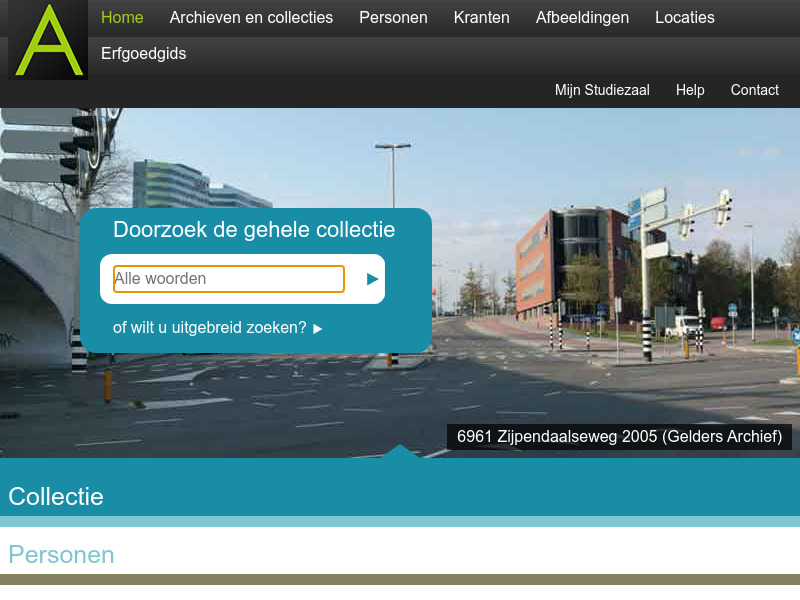Viewport: 800px width, 600px height.
Task: Click the arrow beside "of wilt u uitgebreid zoeken?"
Action: (316, 328)
